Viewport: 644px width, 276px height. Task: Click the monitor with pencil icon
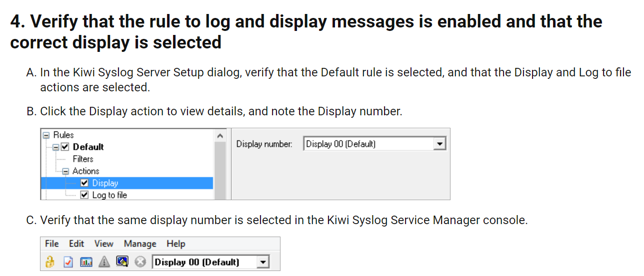[122, 262]
